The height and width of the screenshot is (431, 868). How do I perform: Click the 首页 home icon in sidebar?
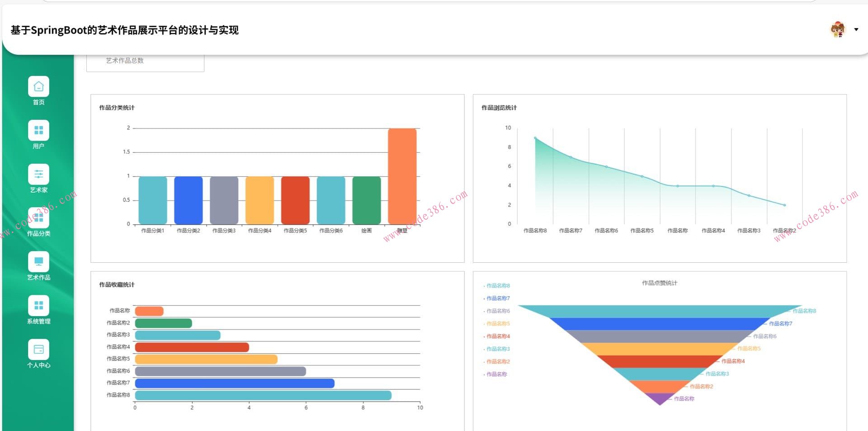click(x=38, y=86)
